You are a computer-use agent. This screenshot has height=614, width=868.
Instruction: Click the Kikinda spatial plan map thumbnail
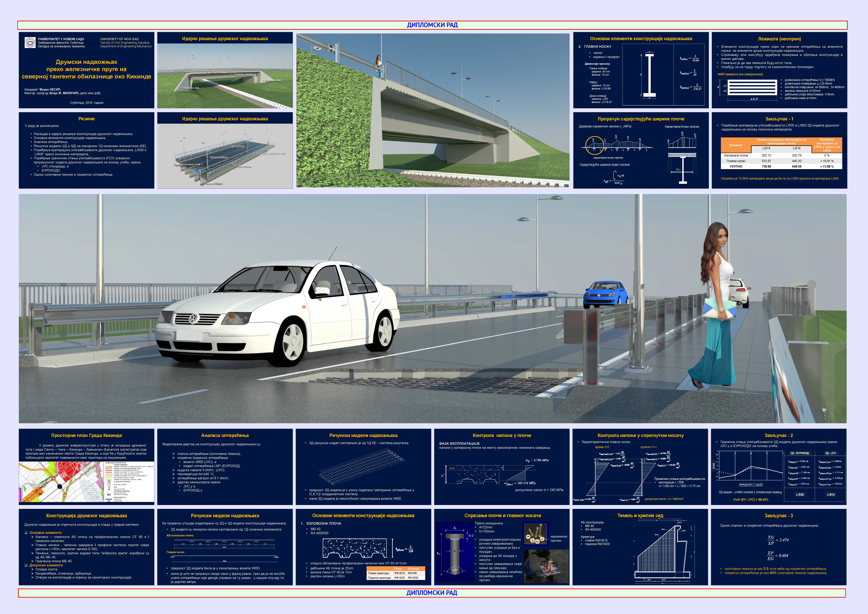point(87,482)
